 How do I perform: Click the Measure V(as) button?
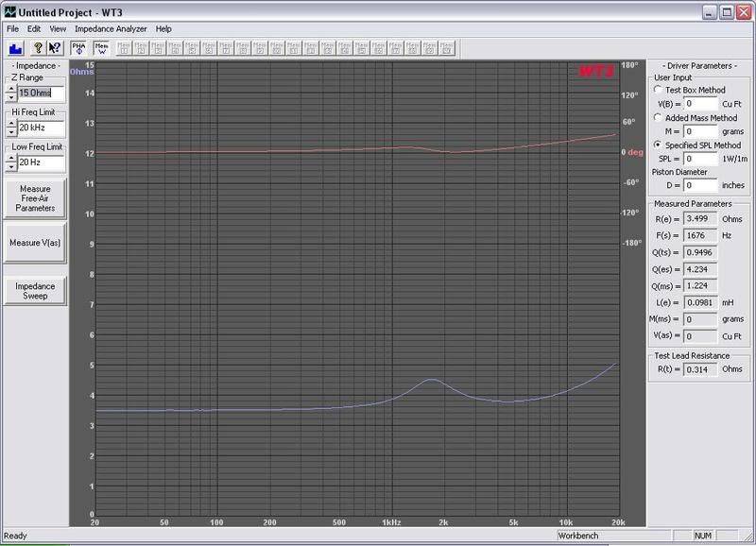[35, 243]
